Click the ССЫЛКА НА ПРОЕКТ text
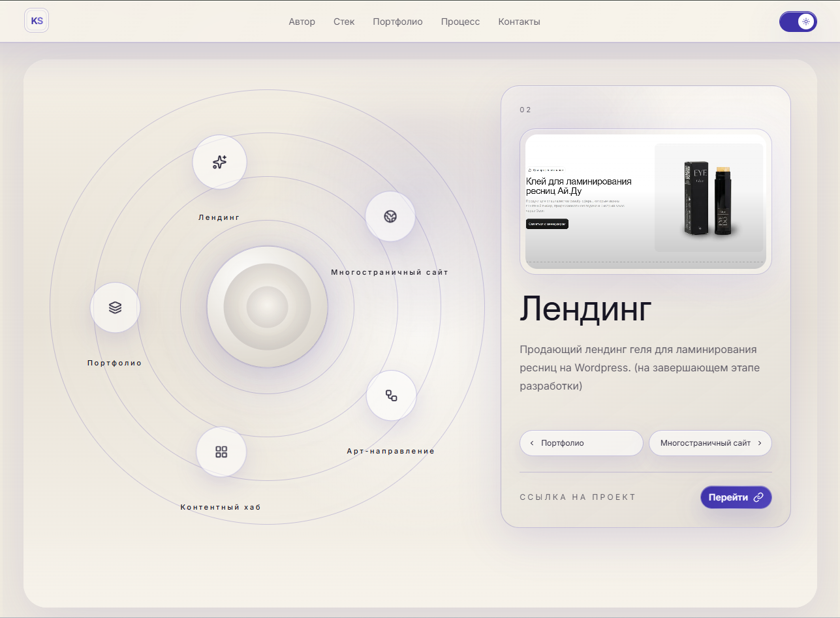This screenshot has width=840, height=618. click(578, 497)
